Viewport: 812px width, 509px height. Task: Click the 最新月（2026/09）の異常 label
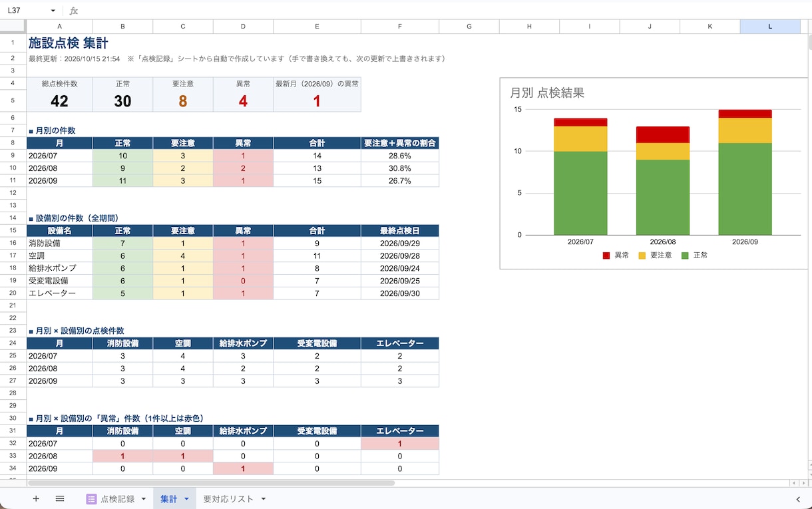tap(317, 84)
